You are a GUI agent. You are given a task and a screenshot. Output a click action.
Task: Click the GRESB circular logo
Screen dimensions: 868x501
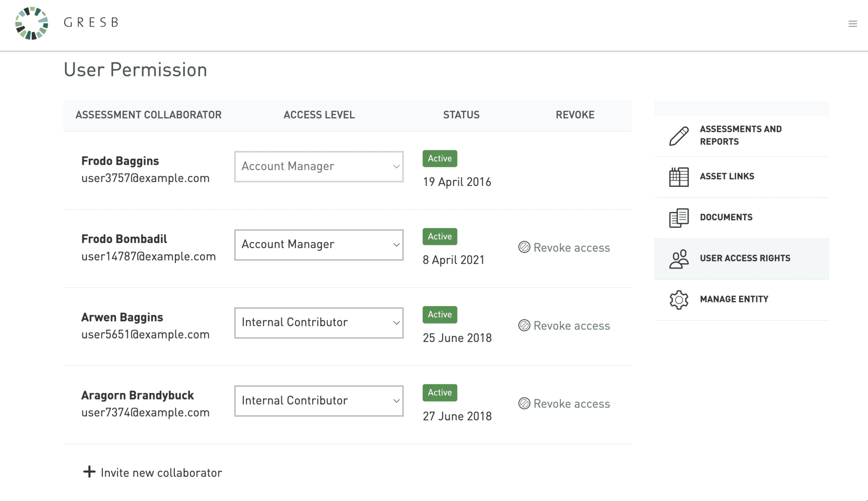coord(32,23)
